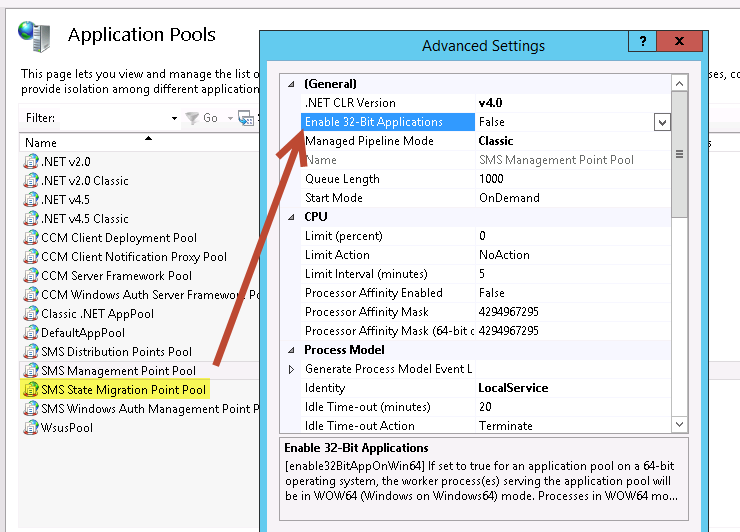The height and width of the screenshot is (532, 740).
Task: Select SMS Management Point Pool
Action: click(118, 371)
